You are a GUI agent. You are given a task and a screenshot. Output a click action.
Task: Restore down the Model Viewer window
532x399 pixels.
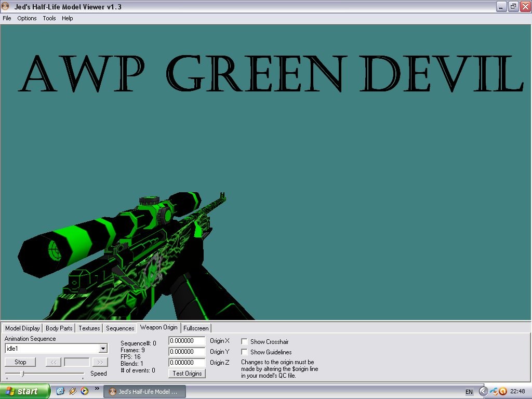513,6
